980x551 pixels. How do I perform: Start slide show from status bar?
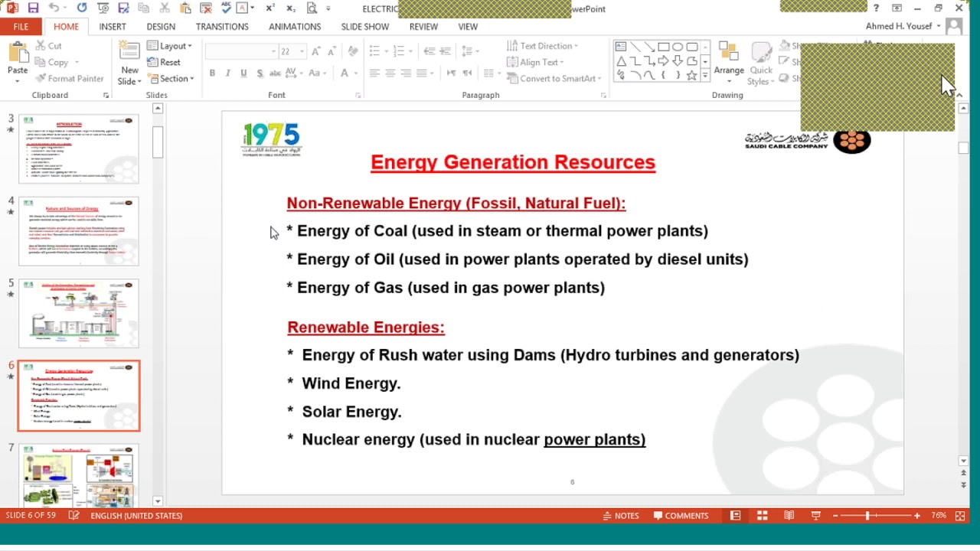(815, 516)
